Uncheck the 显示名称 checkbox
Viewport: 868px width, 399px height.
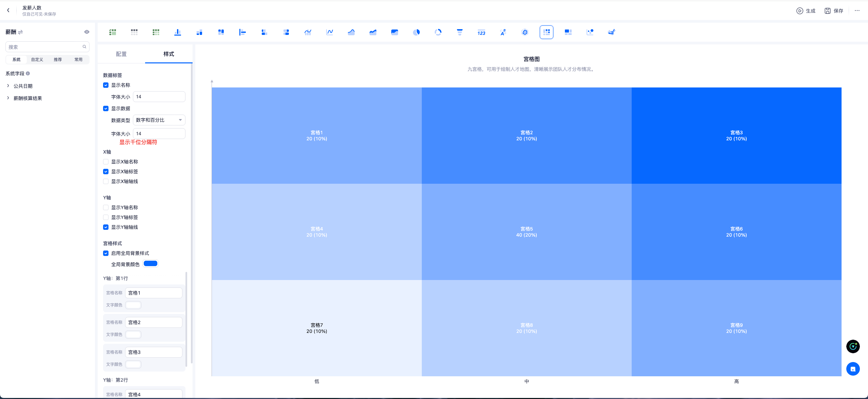point(106,85)
